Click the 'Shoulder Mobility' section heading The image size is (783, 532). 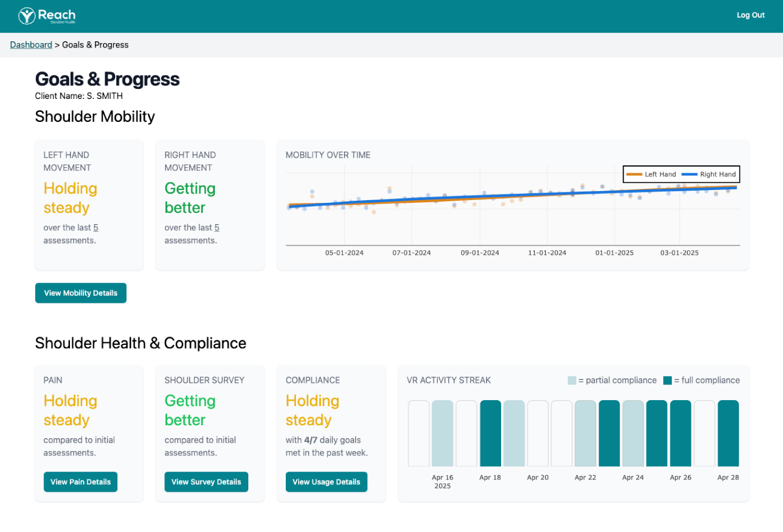[x=95, y=116]
